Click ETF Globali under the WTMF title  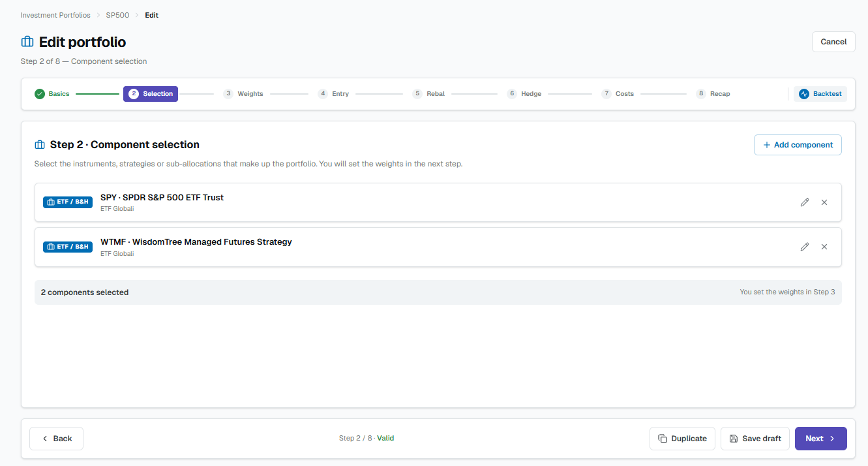coord(117,254)
